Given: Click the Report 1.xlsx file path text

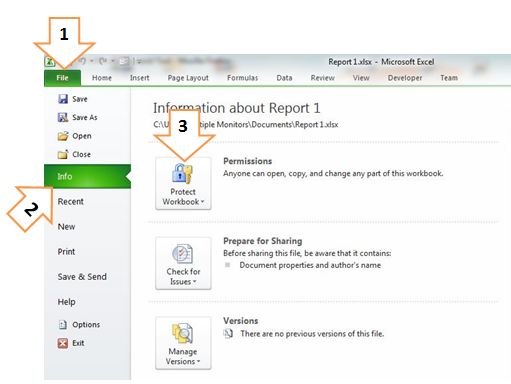Looking at the screenshot, I should coord(246,125).
